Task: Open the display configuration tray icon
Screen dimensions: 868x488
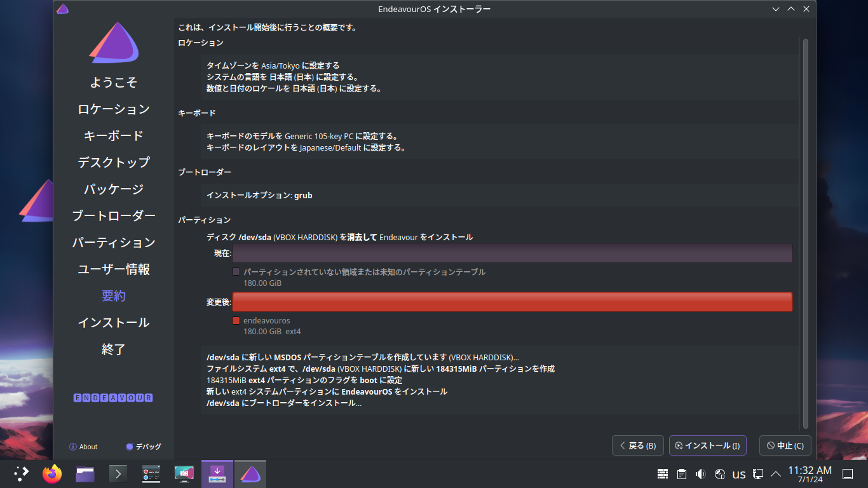Action: point(757,474)
